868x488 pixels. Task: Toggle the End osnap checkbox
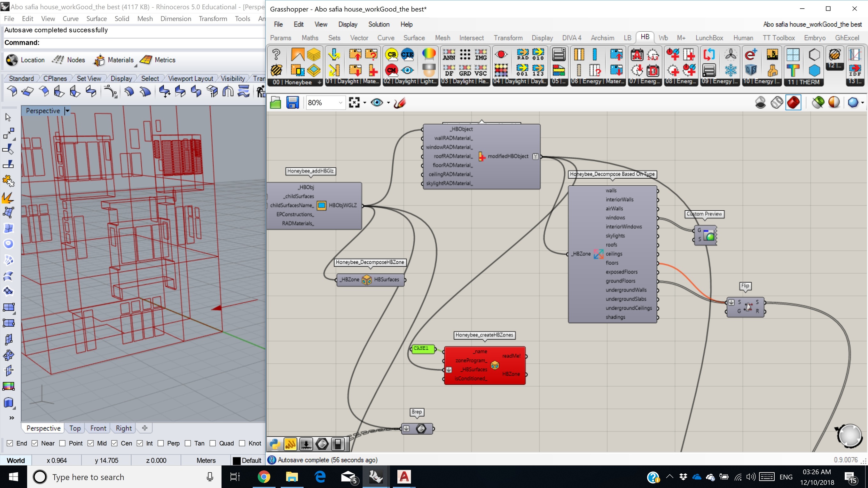coord(10,443)
